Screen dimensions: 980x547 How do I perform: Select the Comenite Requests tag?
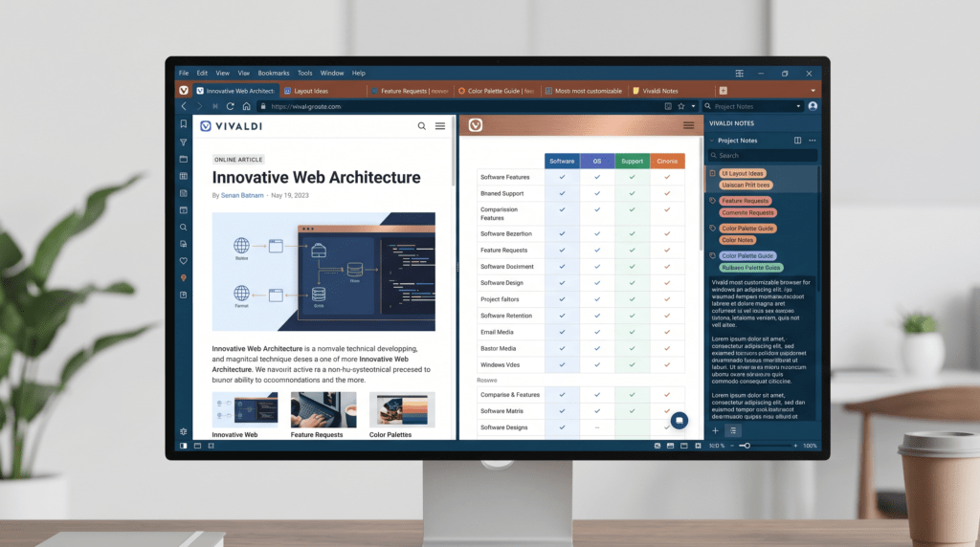pos(747,213)
